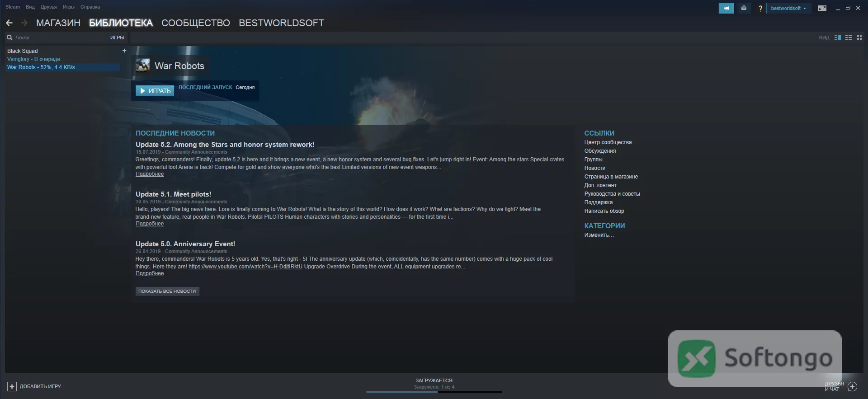868x399 pixels.
Task: Open Обсуждения link
Action: tap(600, 151)
